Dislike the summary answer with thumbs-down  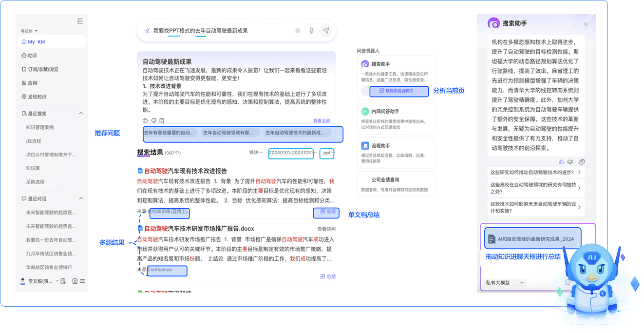point(153,120)
